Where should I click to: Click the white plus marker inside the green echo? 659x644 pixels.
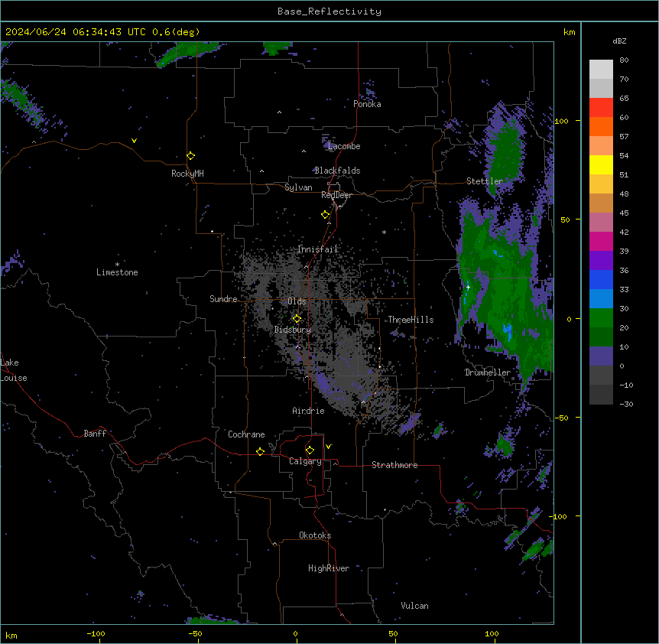468,287
